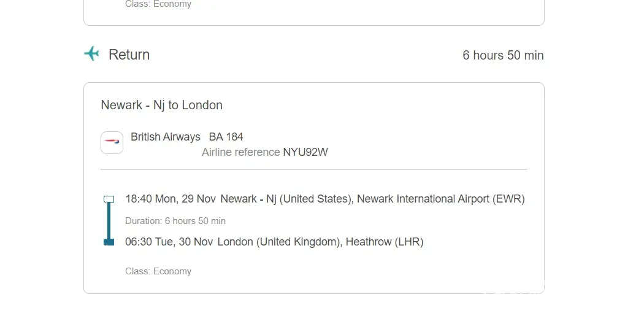The image size is (644, 313).
Task: Click Class: Economy in the return card
Action: [158, 271]
